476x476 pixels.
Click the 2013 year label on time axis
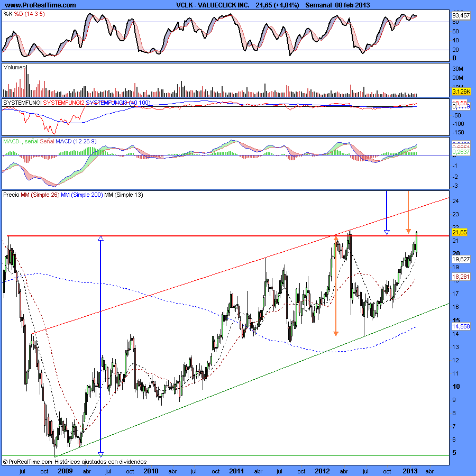[x=410, y=471]
